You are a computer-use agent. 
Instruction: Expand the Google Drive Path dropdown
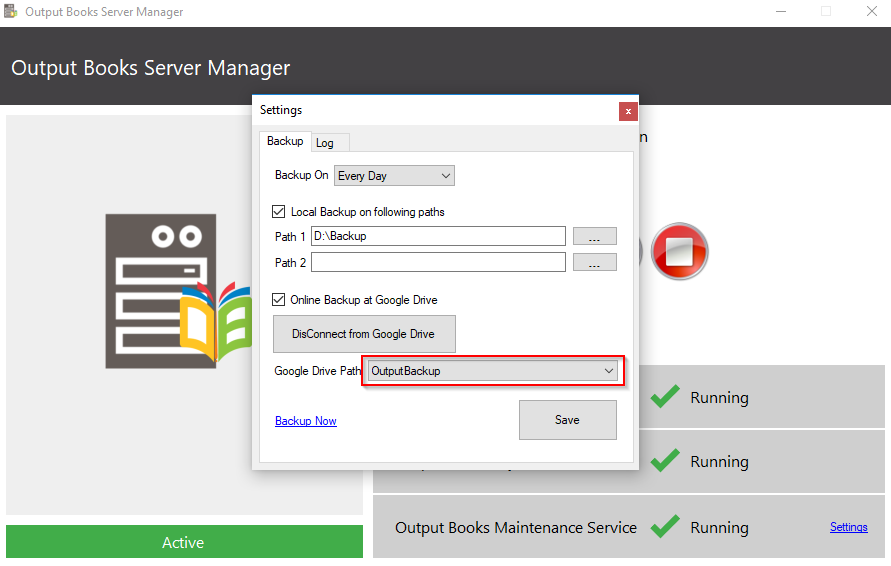tap(493, 371)
